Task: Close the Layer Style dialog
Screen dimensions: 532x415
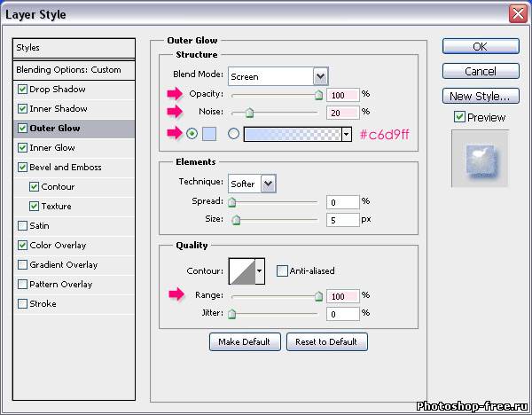Action: pos(519,13)
